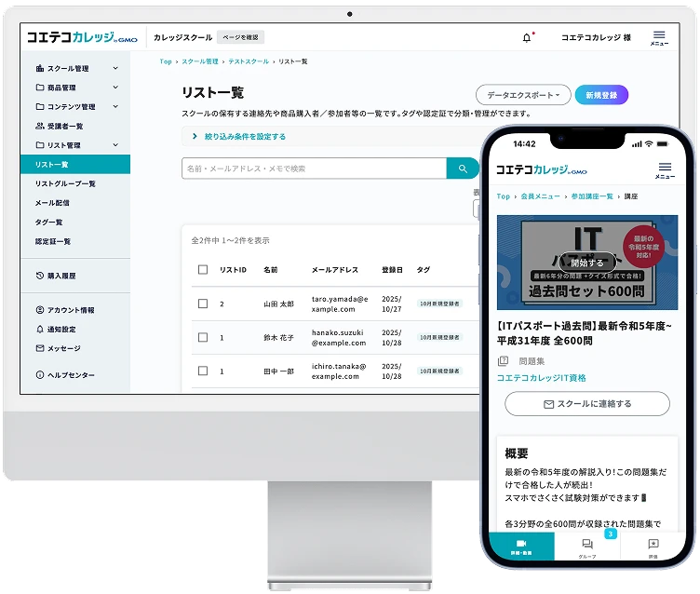The image size is (700, 594).
Task: Click envelope icon in スクールに連絡する button
Action: tap(548, 404)
